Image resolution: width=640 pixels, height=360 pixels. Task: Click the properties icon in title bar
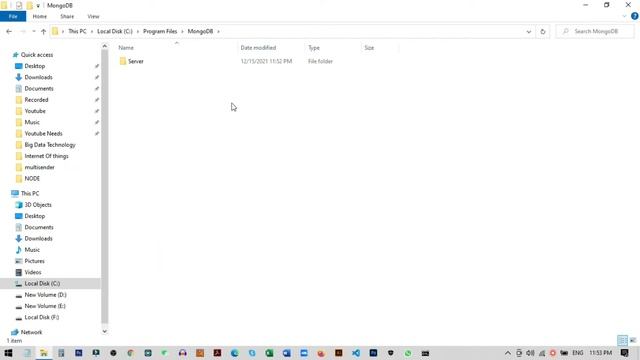[x=19, y=6]
